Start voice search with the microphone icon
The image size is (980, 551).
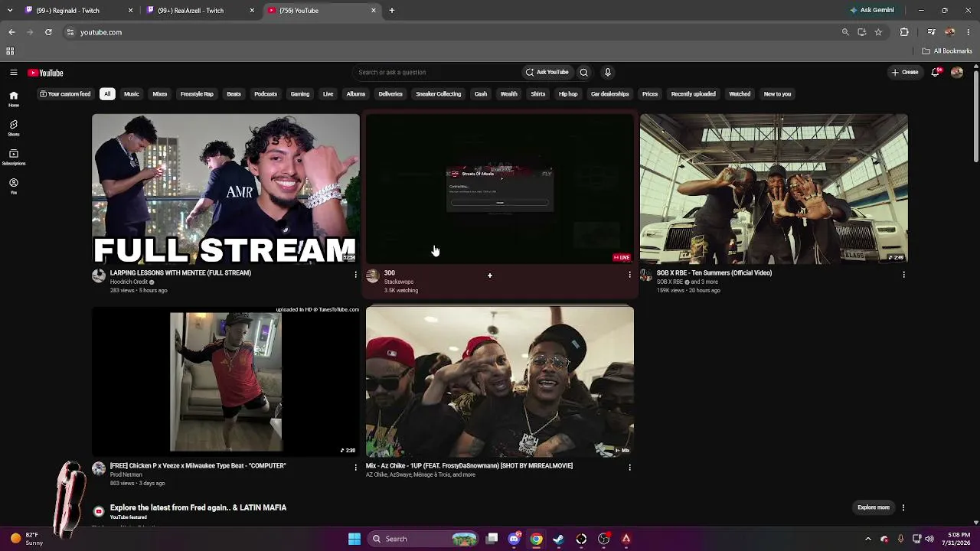click(x=608, y=73)
